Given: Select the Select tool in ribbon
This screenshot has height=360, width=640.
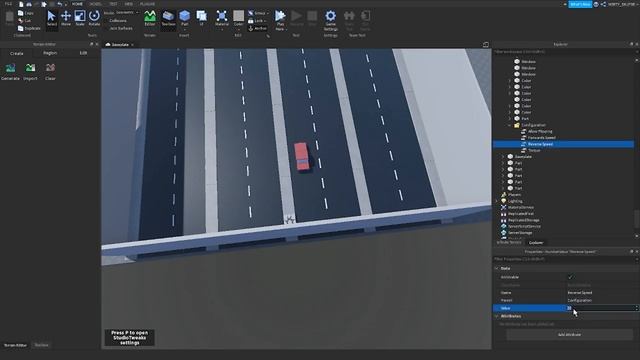Looking at the screenshot, I should (x=51, y=18).
